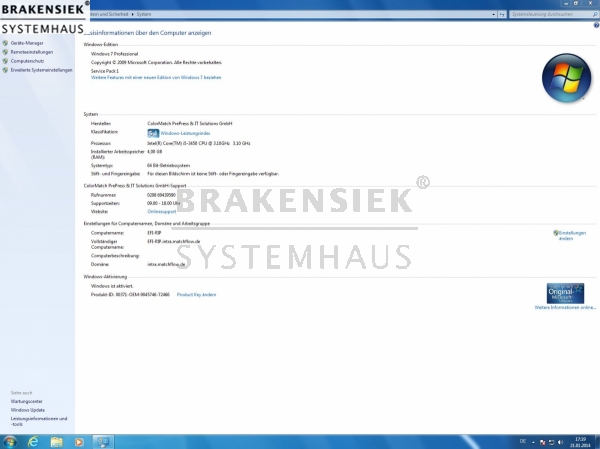Restore down the System window

click(576, 3)
